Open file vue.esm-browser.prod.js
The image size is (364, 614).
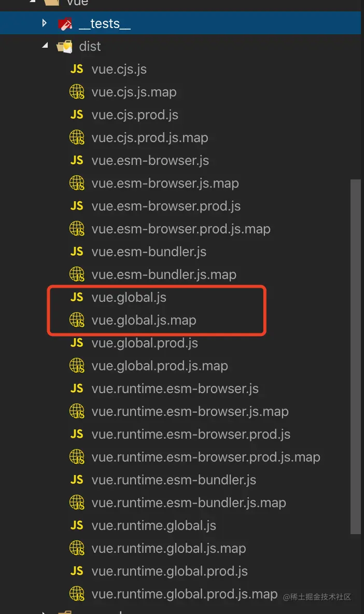(166, 206)
